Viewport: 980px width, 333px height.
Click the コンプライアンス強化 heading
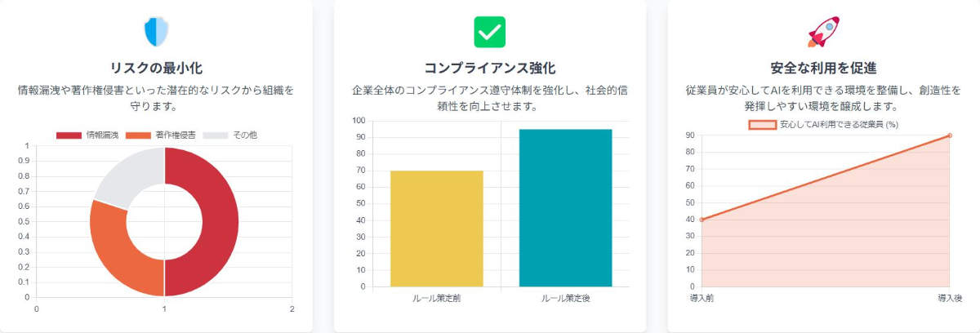[490, 68]
